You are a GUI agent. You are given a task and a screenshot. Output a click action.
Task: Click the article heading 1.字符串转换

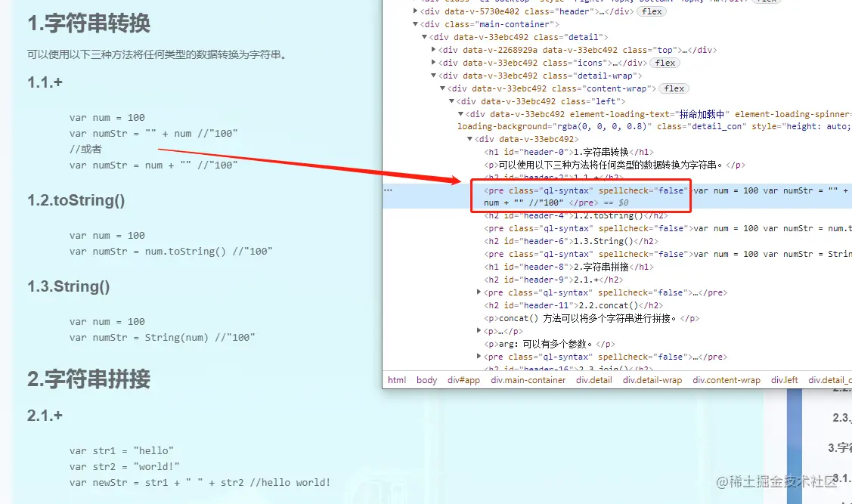click(88, 23)
